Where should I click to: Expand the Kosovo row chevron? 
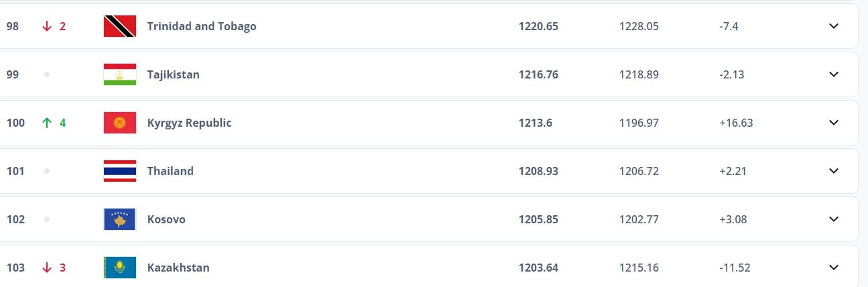click(x=834, y=219)
